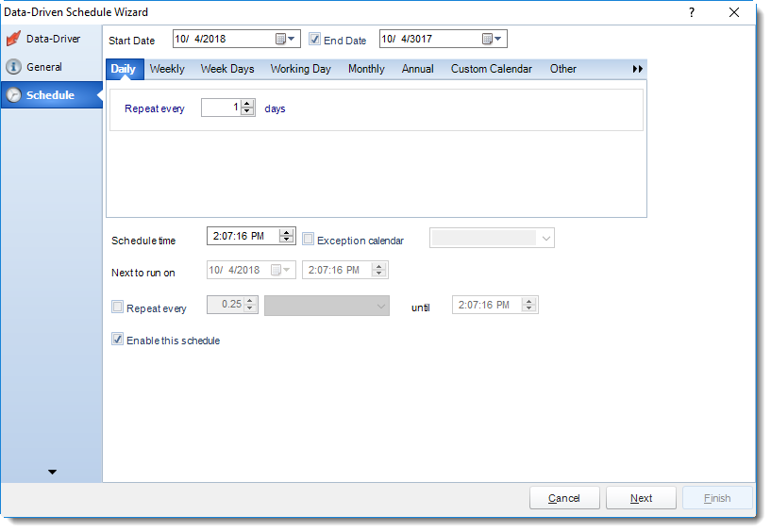
Task: Increase the Repeat every days value
Action: tap(248, 104)
